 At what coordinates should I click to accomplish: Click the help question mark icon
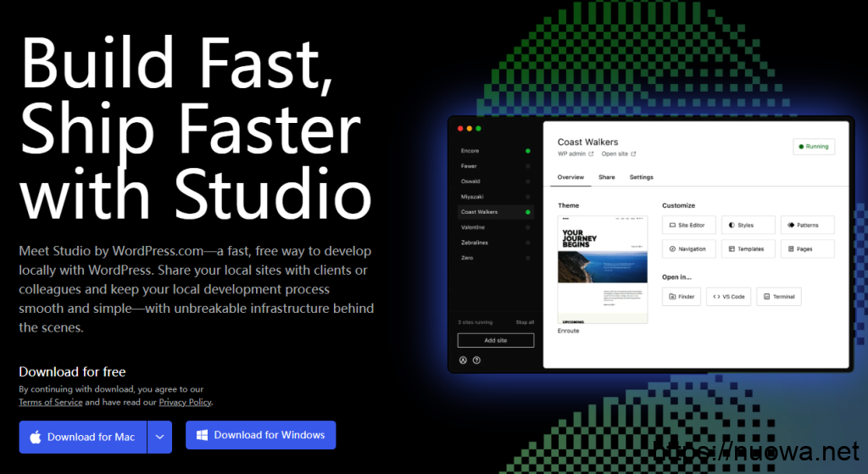[476, 360]
